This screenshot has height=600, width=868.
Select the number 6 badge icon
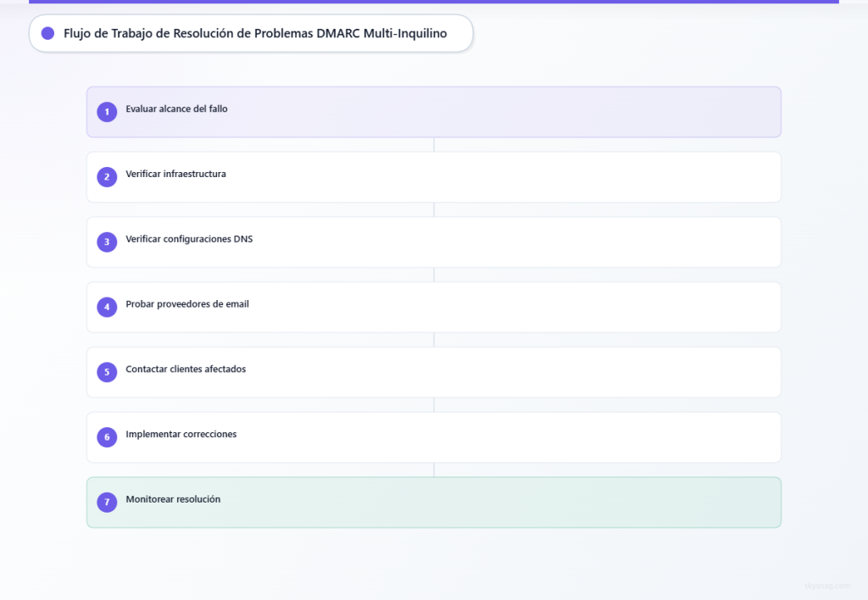107,437
